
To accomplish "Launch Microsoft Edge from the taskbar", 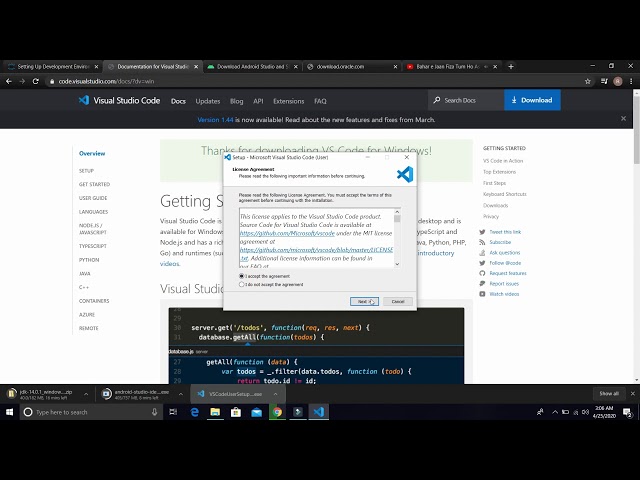I will tap(195, 412).
